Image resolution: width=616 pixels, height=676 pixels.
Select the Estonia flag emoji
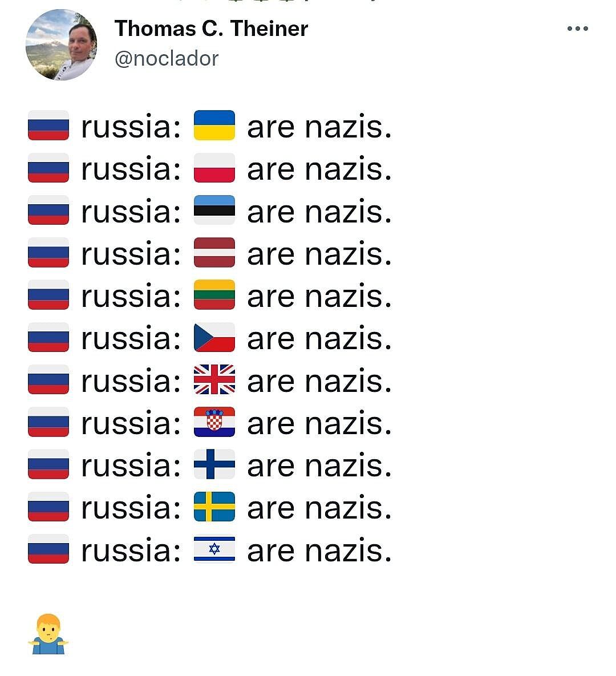(x=214, y=210)
